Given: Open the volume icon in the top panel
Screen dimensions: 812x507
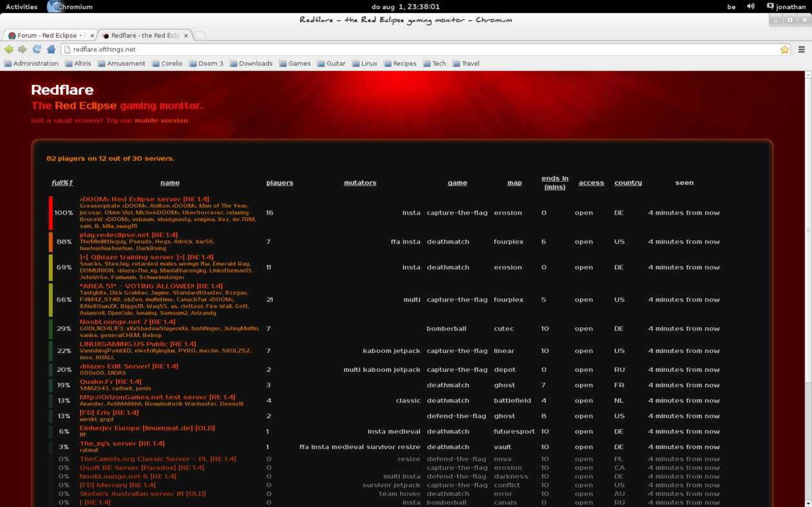Looking at the screenshot, I should point(751,6).
